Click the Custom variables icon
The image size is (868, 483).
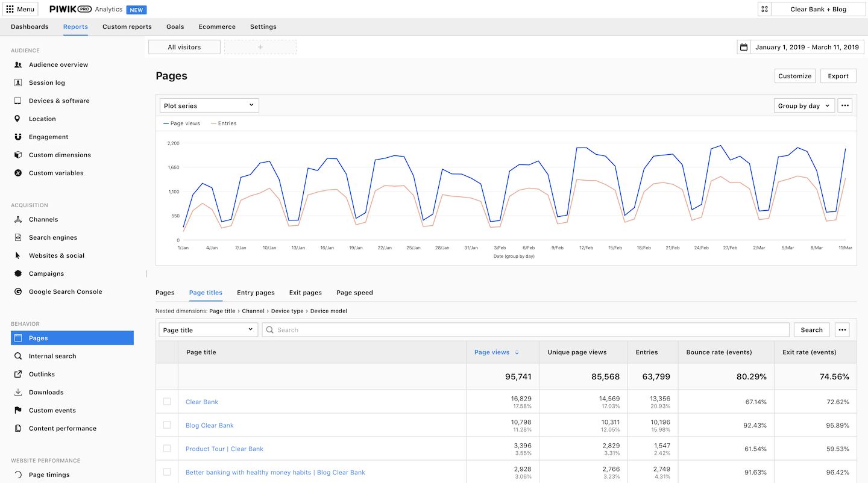[18, 173]
